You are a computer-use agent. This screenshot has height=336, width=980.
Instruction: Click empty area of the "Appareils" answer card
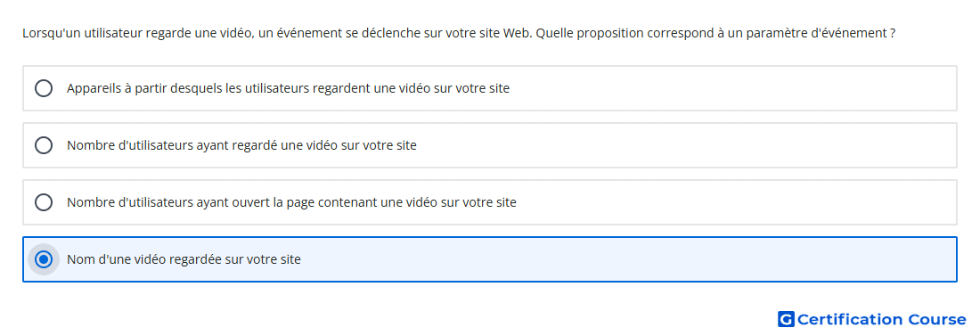pyautogui.click(x=731, y=88)
